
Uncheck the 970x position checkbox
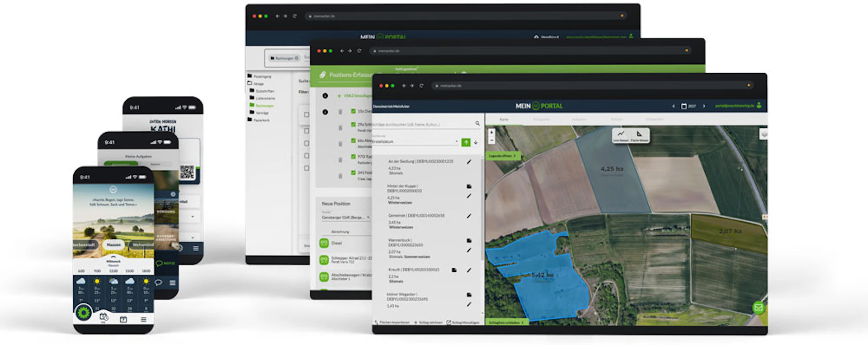click(354, 157)
